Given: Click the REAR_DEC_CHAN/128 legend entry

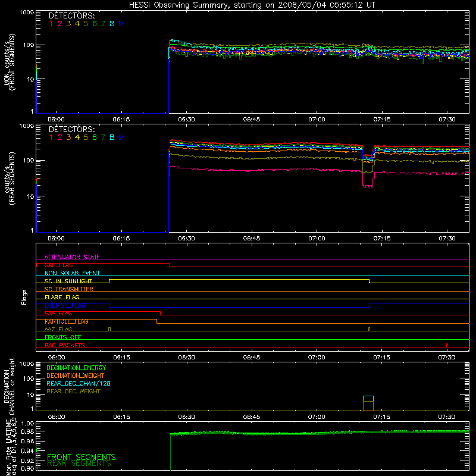Looking at the screenshot, I should (79, 383).
